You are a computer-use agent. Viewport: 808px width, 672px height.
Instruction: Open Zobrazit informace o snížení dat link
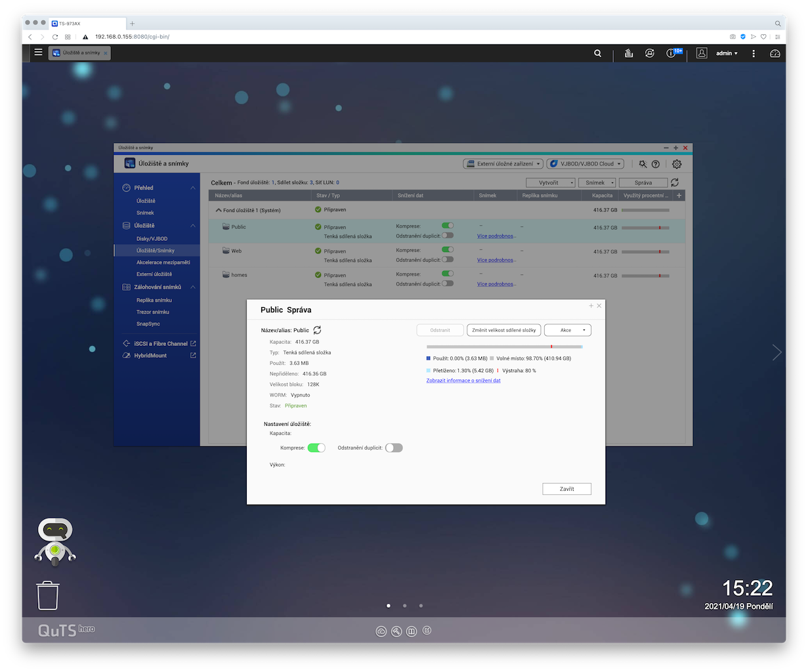[463, 381]
